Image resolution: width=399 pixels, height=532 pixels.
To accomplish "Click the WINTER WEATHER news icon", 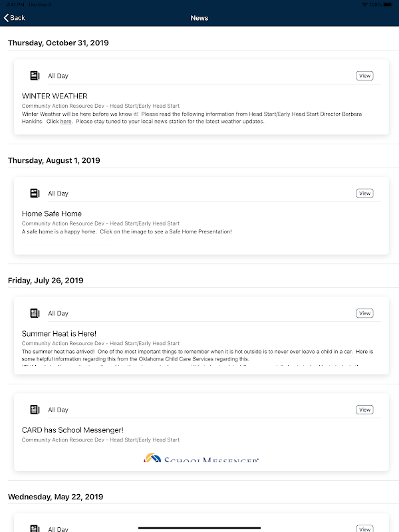I will [35, 76].
